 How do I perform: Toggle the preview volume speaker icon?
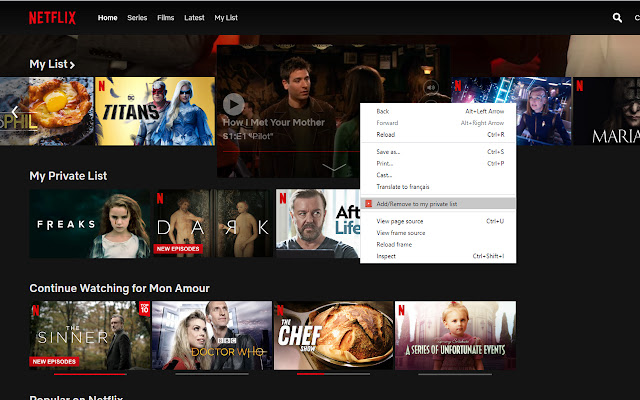coord(431,87)
